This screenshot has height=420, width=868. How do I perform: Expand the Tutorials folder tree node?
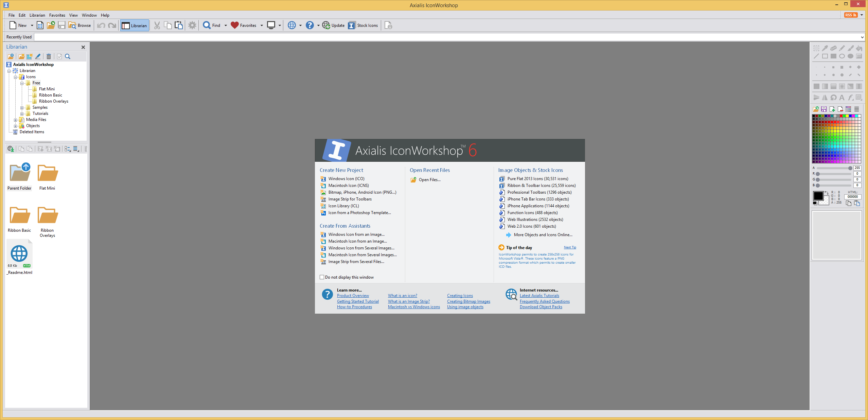click(22, 113)
